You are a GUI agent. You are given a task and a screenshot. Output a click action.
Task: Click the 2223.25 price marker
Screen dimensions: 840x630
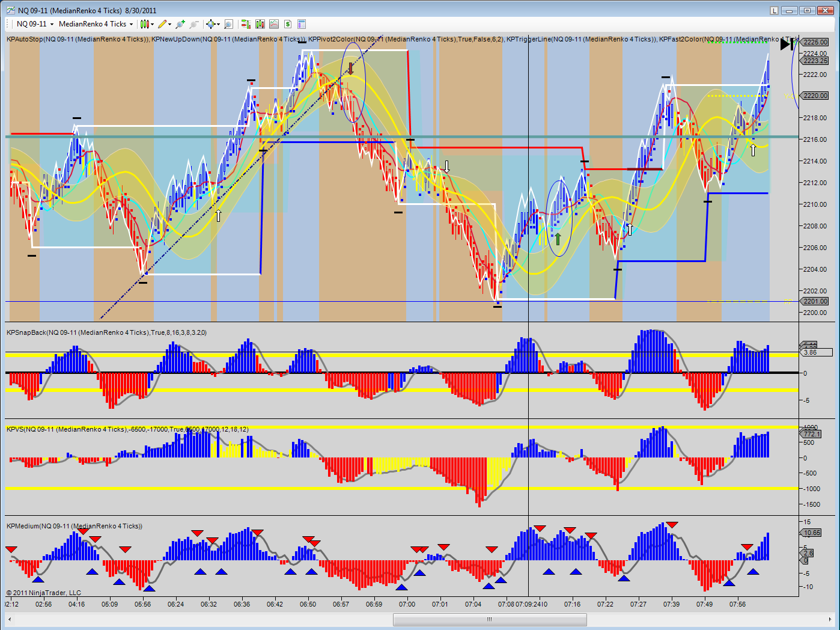click(815, 61)
